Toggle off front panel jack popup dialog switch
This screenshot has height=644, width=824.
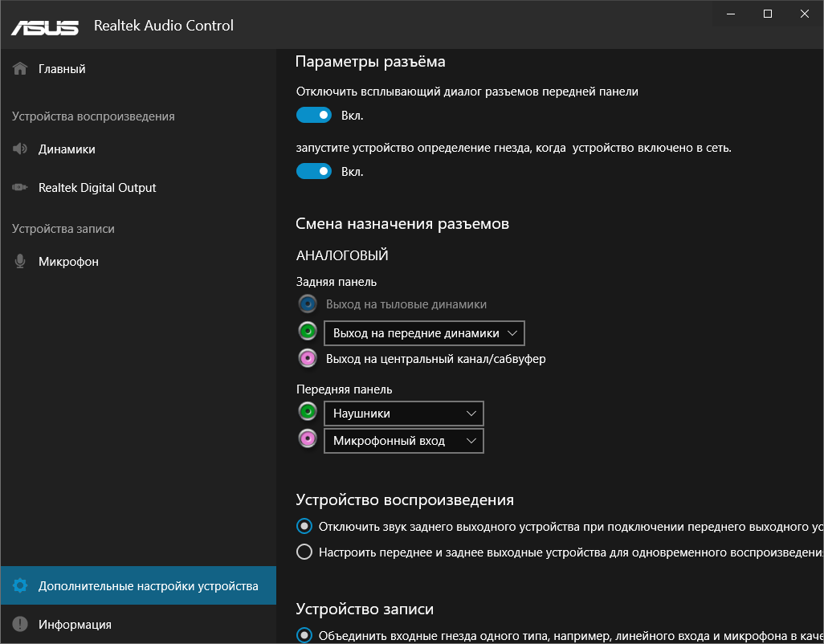pos(314,116)
